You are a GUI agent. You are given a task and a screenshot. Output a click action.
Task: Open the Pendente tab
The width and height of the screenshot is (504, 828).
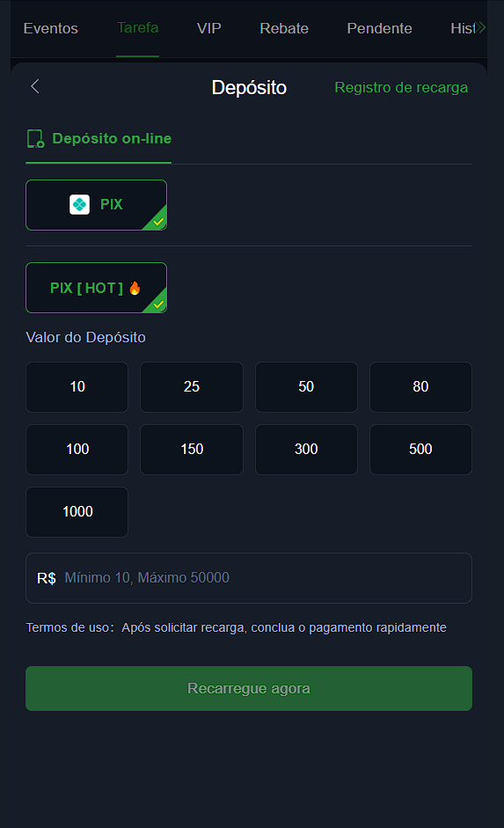[379, 28]
